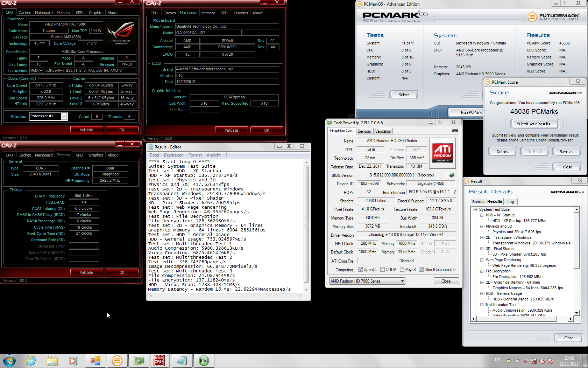Click the Result Details vertical scrollbar down arrow

[576, 313]
